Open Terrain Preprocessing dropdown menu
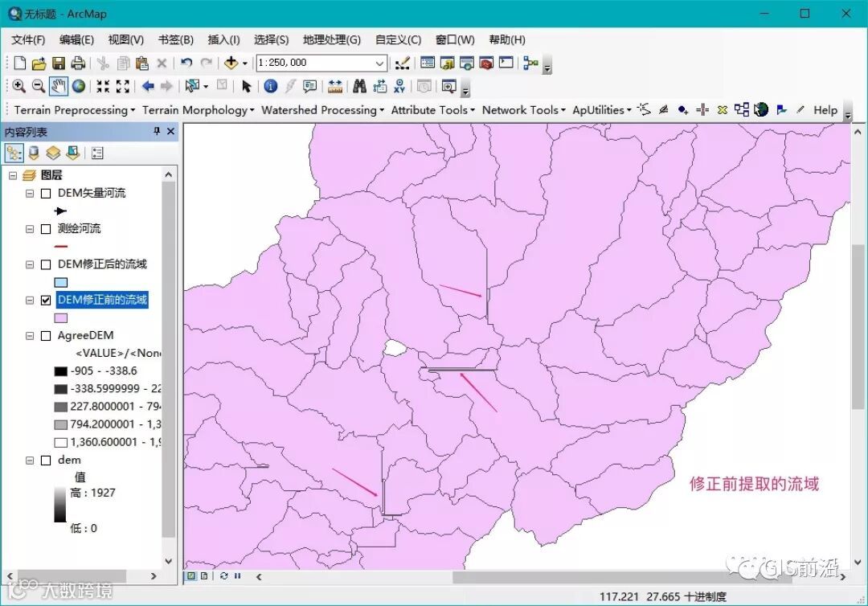This screenshot has width=868, height=606. pyautogui.click(x=74, y=110)
